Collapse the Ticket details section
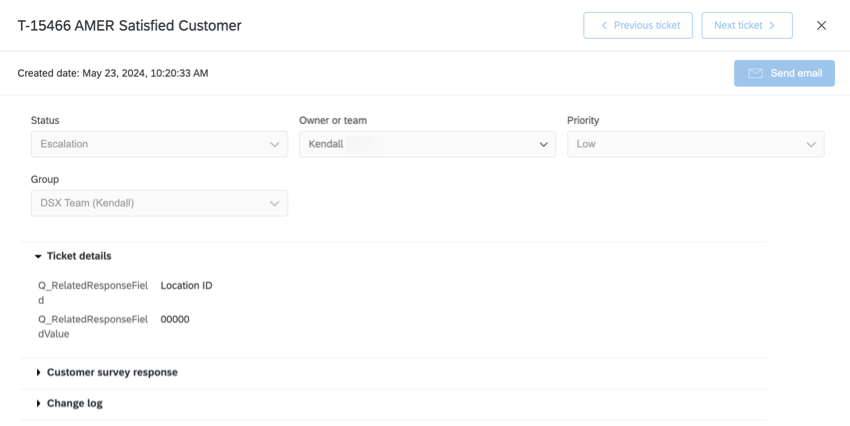This screenshot has height=426, width=850. pyautogui.click(x=78, y=256)
